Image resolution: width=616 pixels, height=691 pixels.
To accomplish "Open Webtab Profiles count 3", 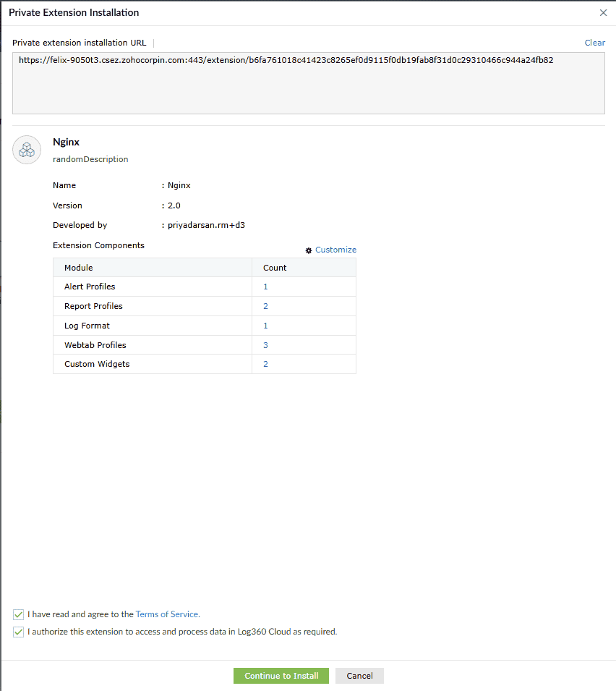I will (x=265, y=345).
